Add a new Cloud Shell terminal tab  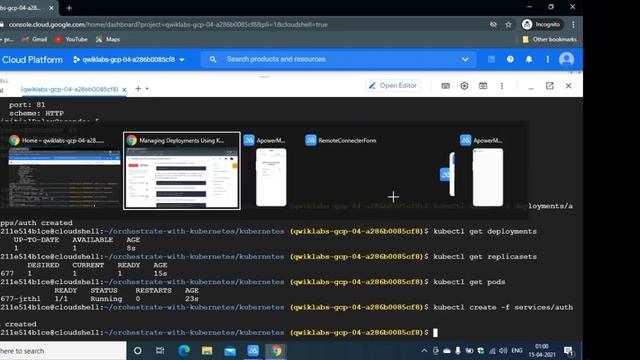pos(138,89)
